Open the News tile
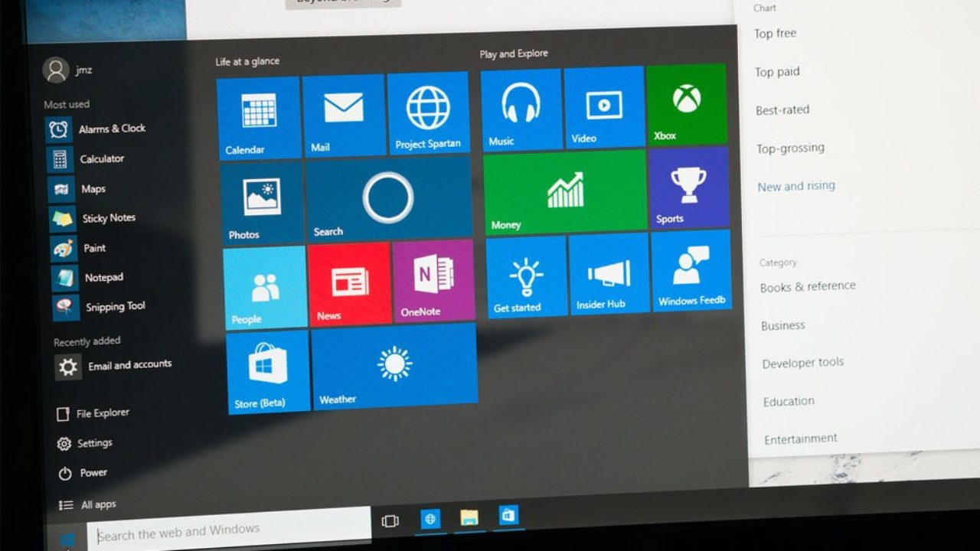The height and width of the screenshot is (551, 980). pos(350,285)
